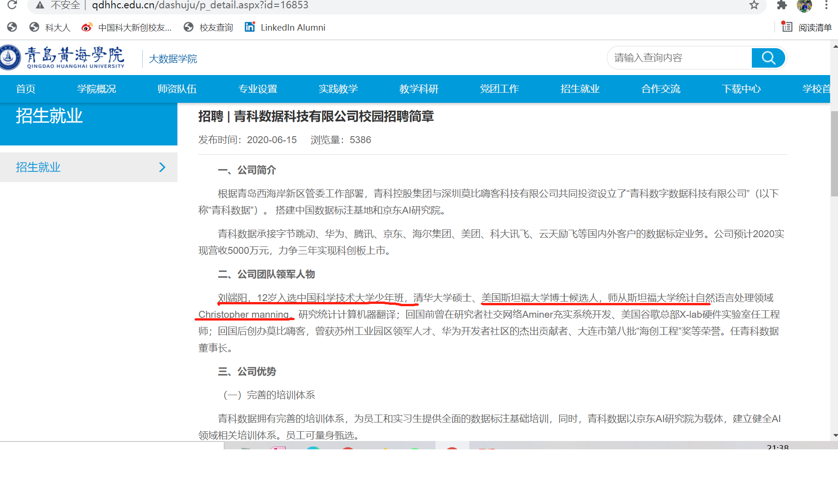Click the not-secure warning triangle icon

click(x=40, y=5)
